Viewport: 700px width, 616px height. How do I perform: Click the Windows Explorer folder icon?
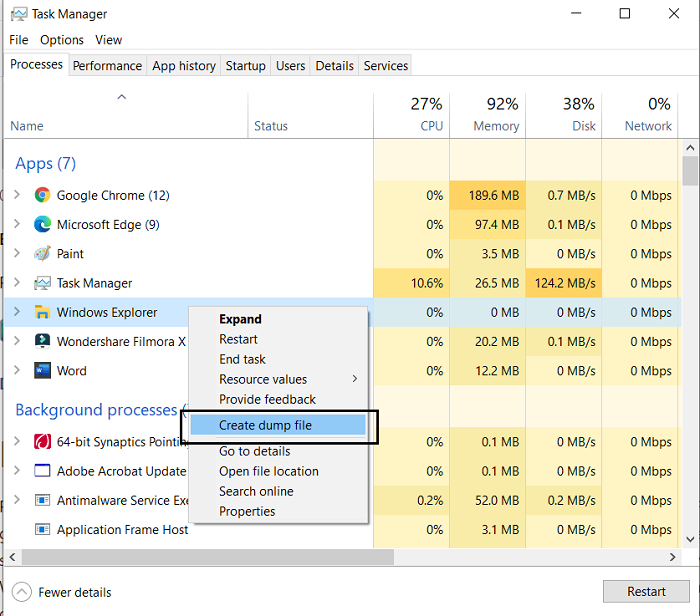coord(42,312)
